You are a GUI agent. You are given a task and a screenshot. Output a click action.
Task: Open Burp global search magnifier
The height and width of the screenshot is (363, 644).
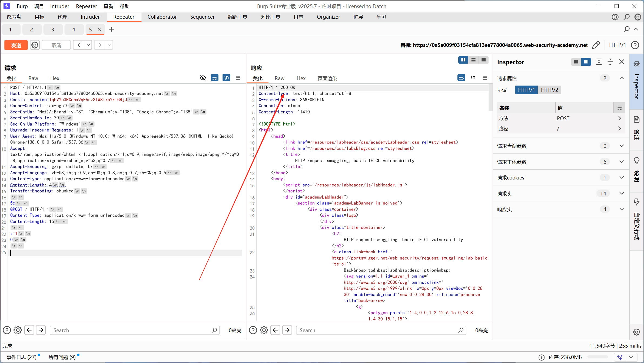(x=626, y=17)
